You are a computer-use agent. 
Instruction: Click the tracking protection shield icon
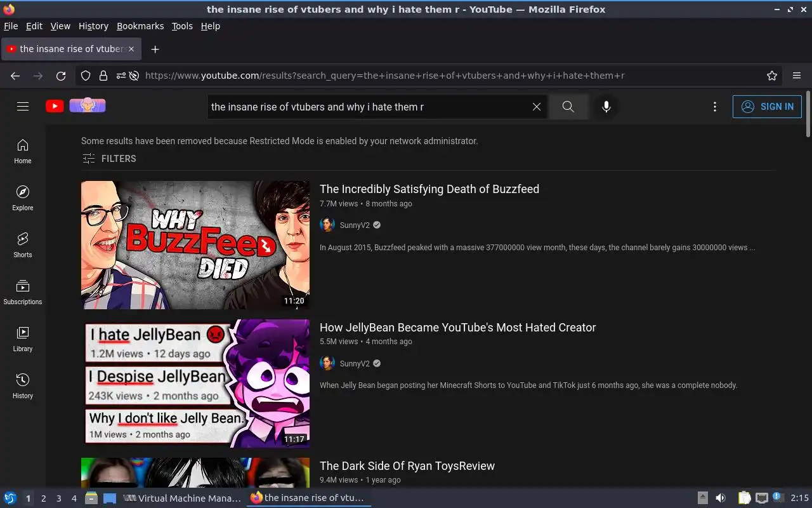coord(86,76)
